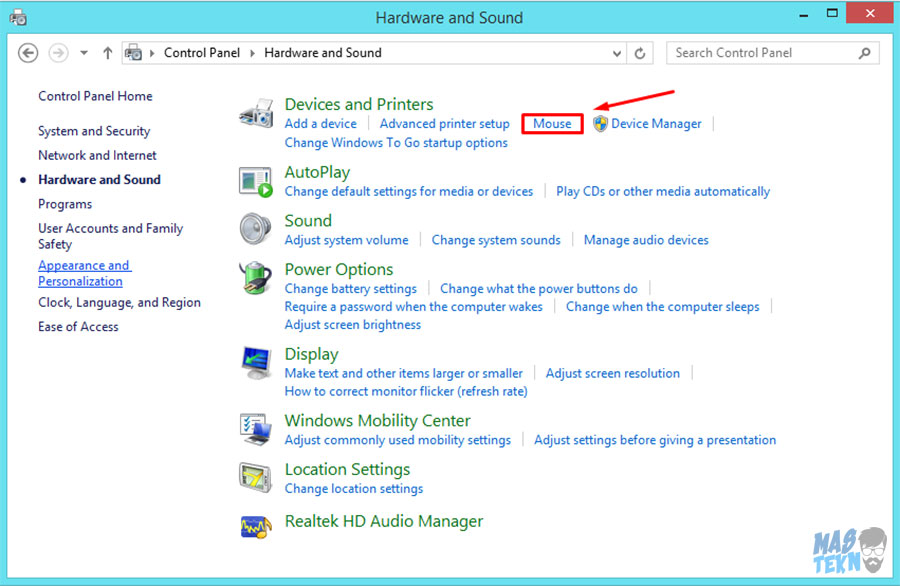Click in the Search Control Panel box

click(x=760, y=53)
